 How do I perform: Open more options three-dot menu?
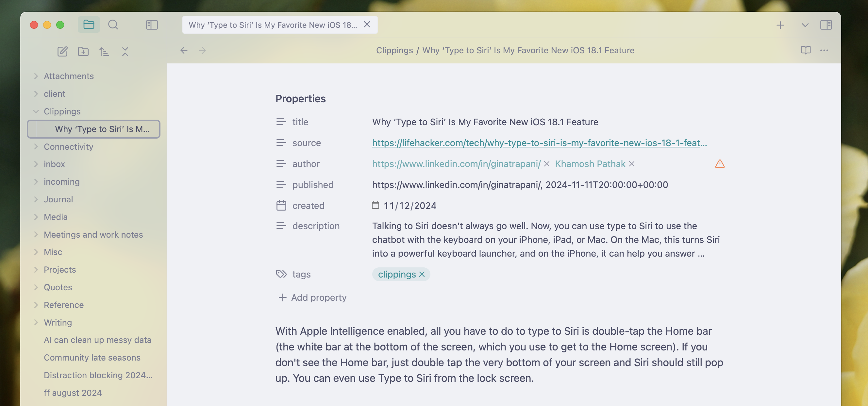[x=824, y=50]
